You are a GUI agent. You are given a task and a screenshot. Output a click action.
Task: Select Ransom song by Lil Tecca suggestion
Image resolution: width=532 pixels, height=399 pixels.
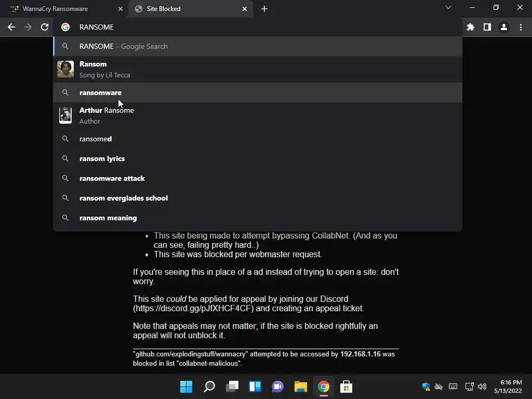[258, 69]
